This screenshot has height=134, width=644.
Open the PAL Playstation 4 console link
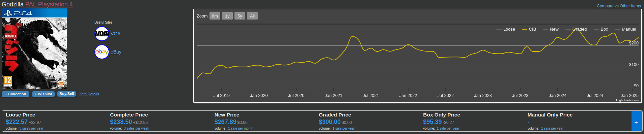49,4
